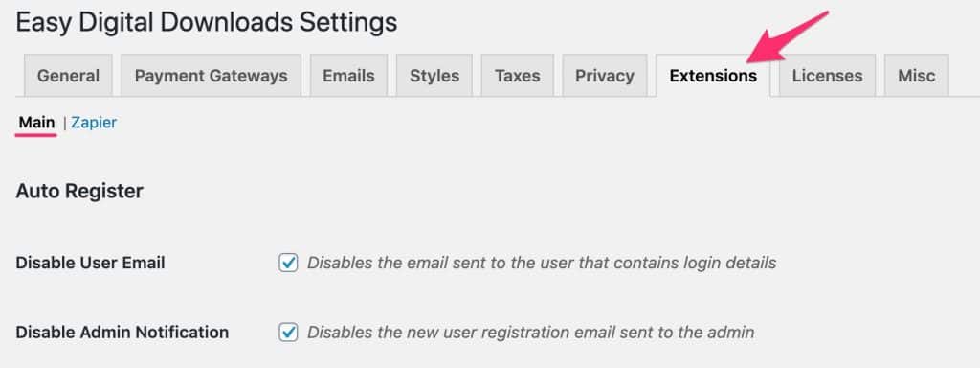The height and width of the screenshot is (368, 980).
Task: Click the pink arrow pointing at Extensions
Action: click(788, 37)
